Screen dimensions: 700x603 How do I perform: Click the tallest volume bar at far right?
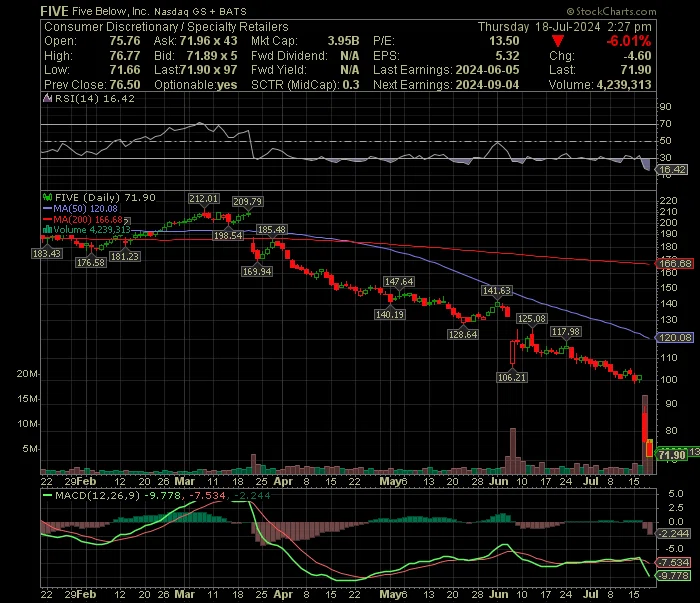tap(645, 434)
